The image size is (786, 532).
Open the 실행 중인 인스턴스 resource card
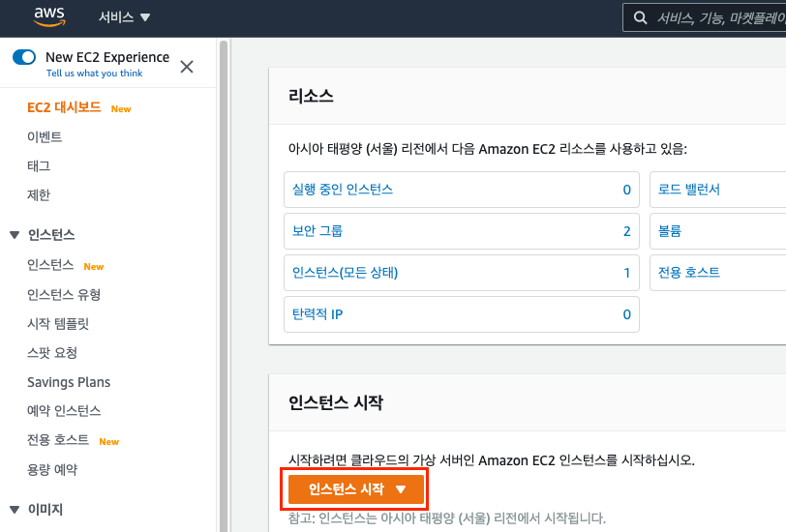[462, 190]
